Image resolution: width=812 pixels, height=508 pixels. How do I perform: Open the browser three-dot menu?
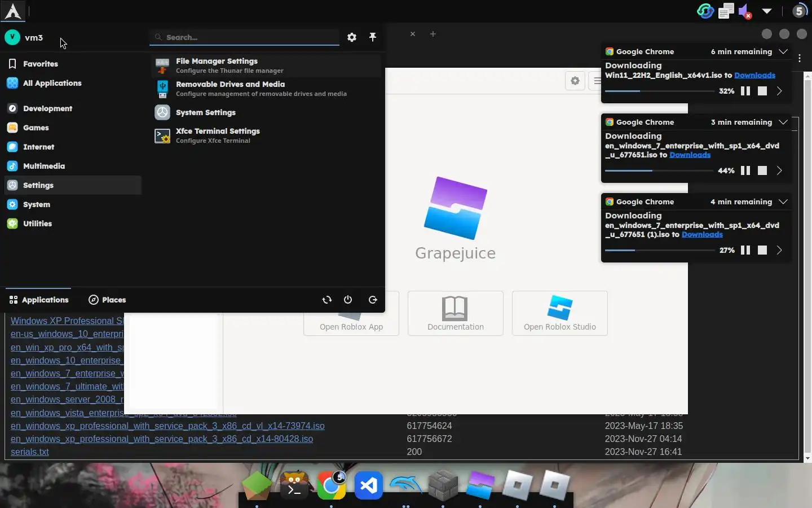click(800, 58)
